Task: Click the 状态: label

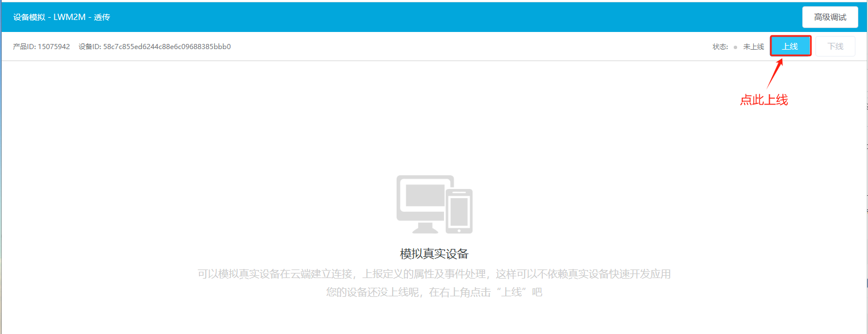Action: (720, 47)
